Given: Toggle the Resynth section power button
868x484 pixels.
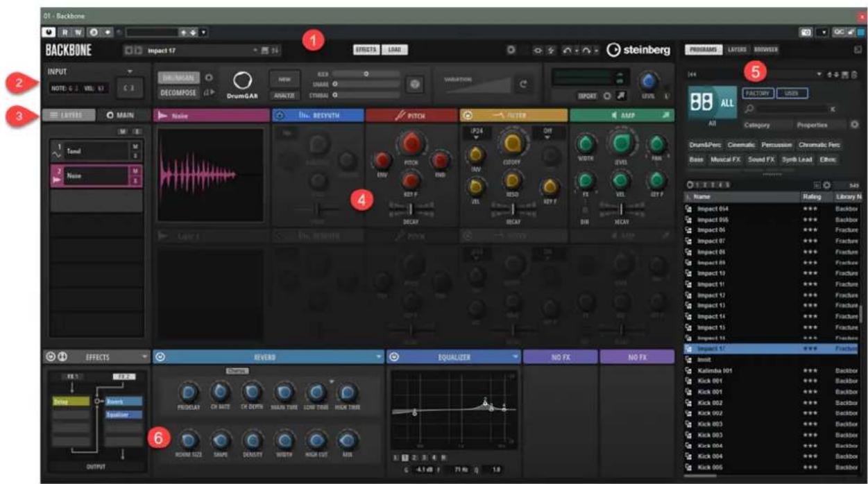Looking at the screenshot, I should coord(278,116).
